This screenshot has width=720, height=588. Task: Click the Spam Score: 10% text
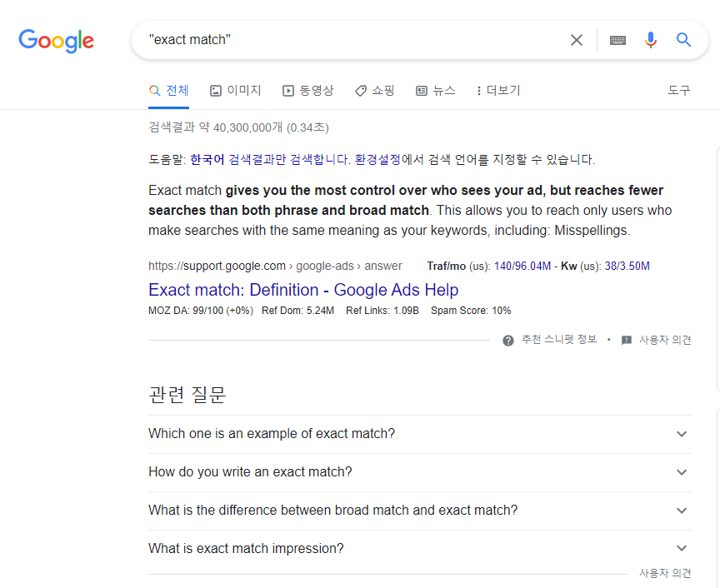pos(471,311)
